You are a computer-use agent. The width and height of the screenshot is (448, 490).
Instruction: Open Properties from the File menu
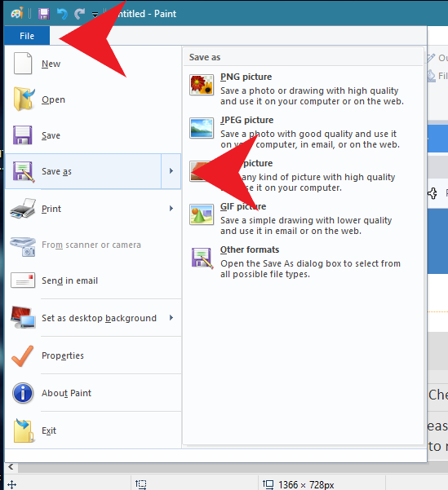[93, 355]
